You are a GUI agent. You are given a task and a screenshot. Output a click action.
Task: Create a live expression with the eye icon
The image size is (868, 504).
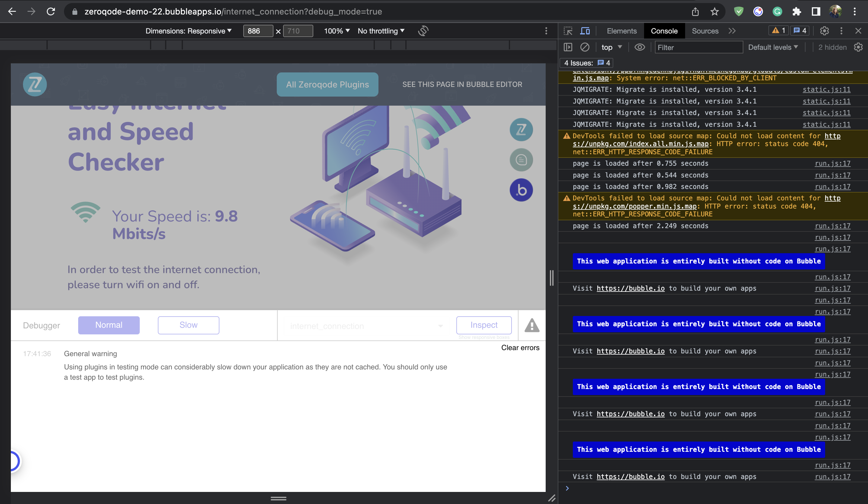coord(640,47)
